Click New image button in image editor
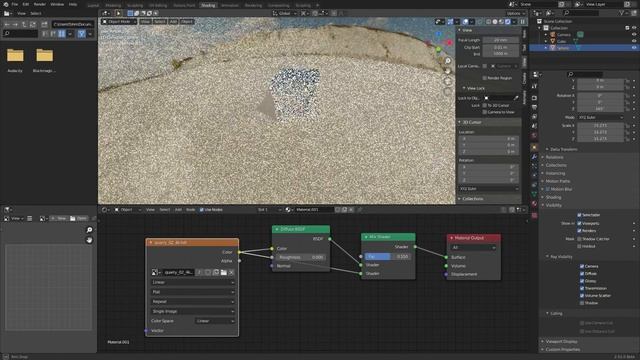 pos(59,219)
